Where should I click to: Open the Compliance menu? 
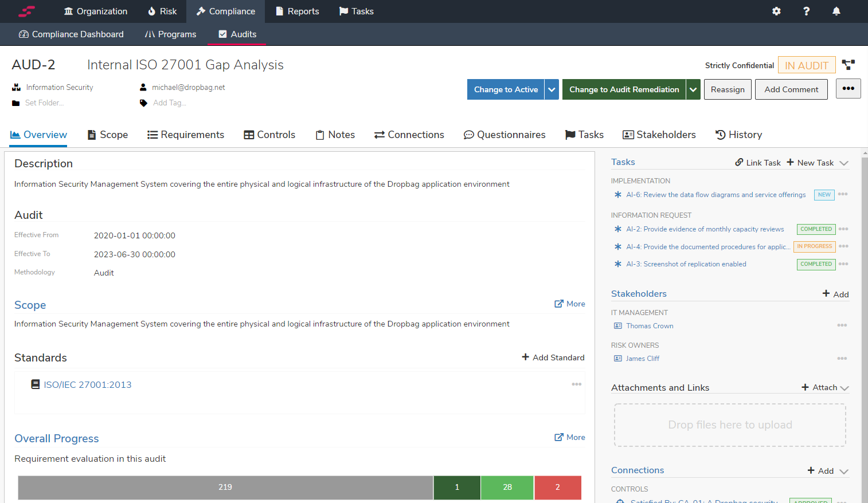(226, 11)
